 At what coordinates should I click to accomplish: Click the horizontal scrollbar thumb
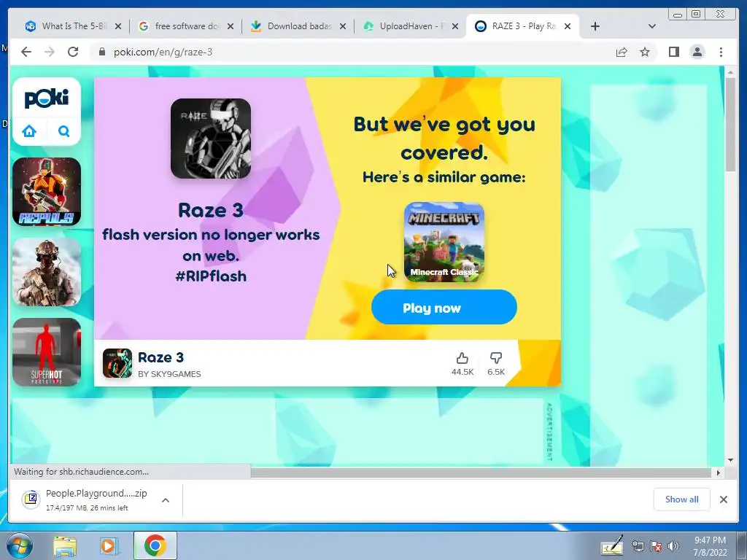pyautogui.click(x=481, y=472)
